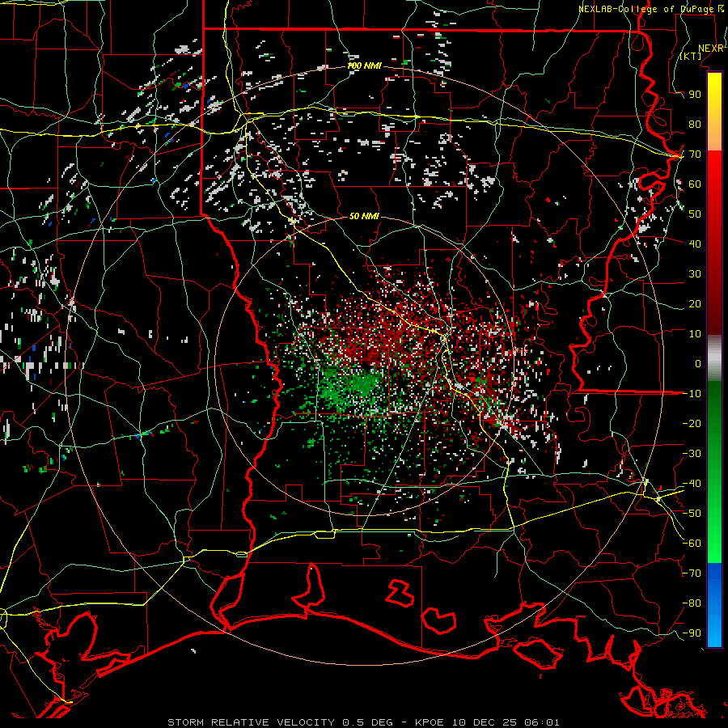Click the positive 80 value on the velocity scale
The height and width of the screenshot is (728, 728).
[695, 124]
